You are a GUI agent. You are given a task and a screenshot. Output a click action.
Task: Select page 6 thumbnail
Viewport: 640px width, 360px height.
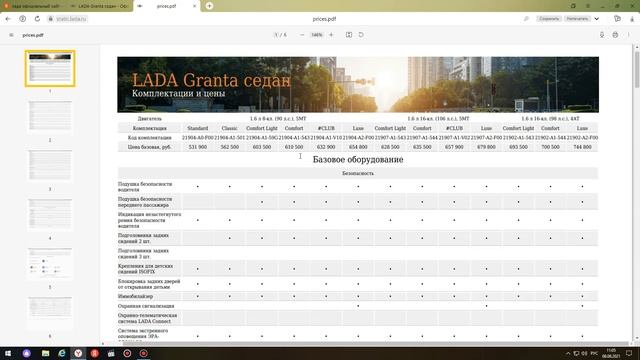coord(50,312)
